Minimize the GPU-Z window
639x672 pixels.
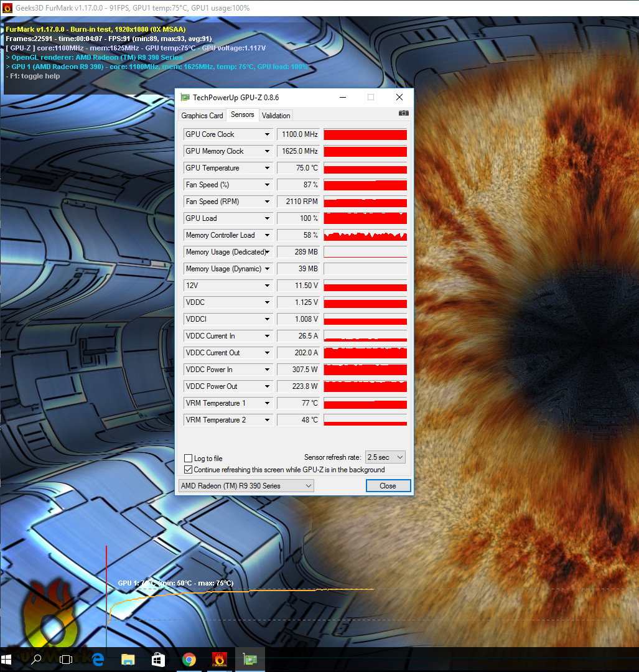coord(343,97)
